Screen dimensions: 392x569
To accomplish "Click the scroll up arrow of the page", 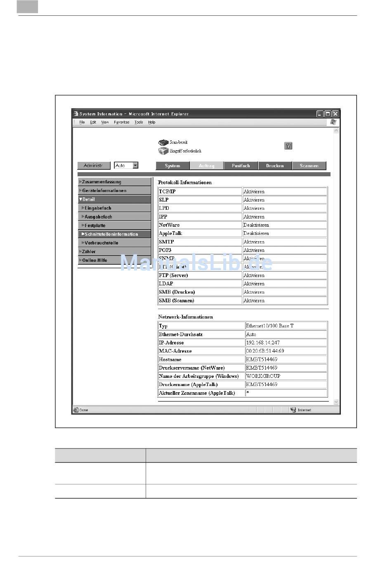I will coord(336,130).
